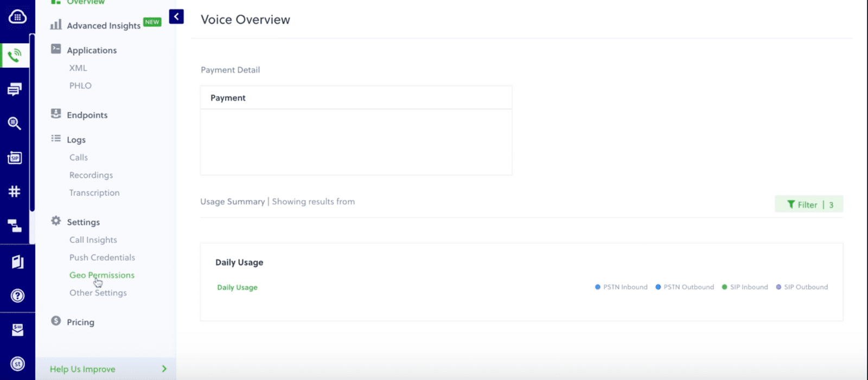Expand Help Us Improve chevron
The width and height of the screenshot is (868, 380).
(164, 369)
